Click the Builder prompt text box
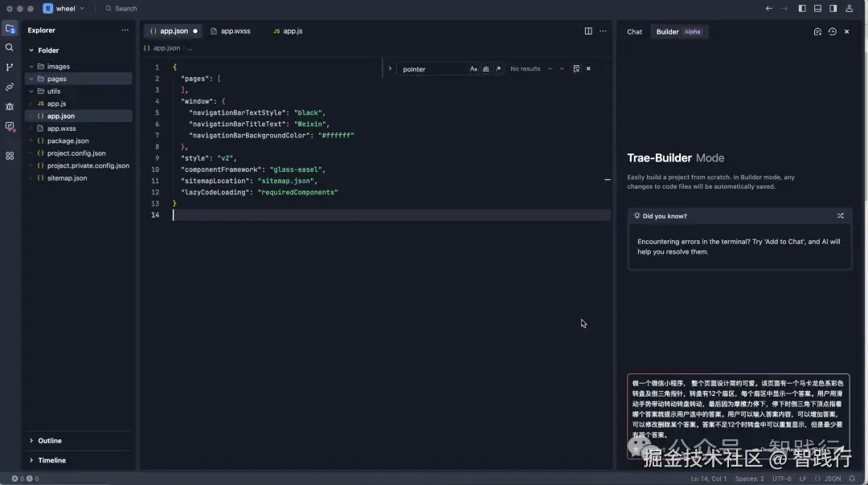This screenshot has height=485, width=868. (x=739, y=416)
